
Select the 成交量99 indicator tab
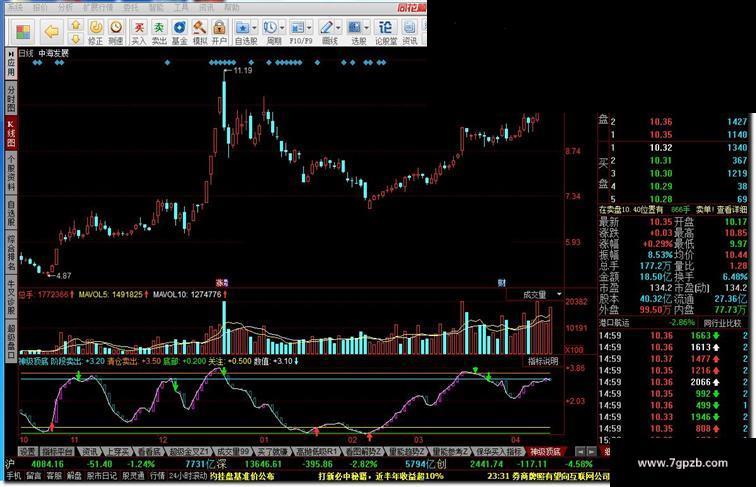tap(232, 452)
